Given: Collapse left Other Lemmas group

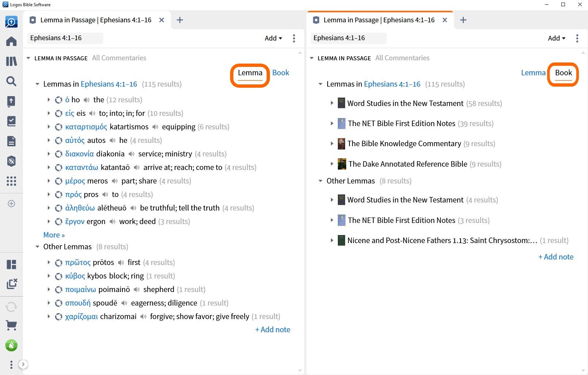Looking at the screenshot, I should tap(37, 247).
